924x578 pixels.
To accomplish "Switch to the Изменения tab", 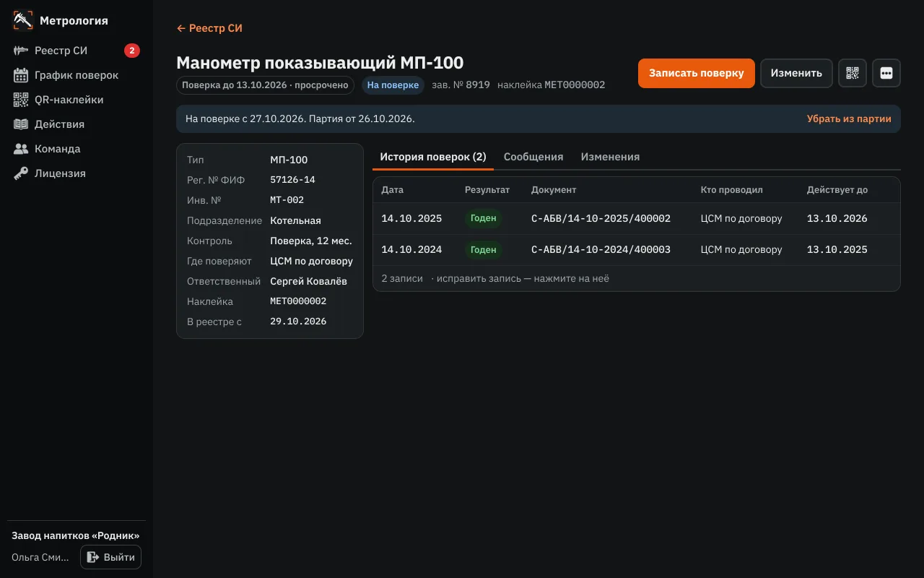I will (x=610, y=157).
